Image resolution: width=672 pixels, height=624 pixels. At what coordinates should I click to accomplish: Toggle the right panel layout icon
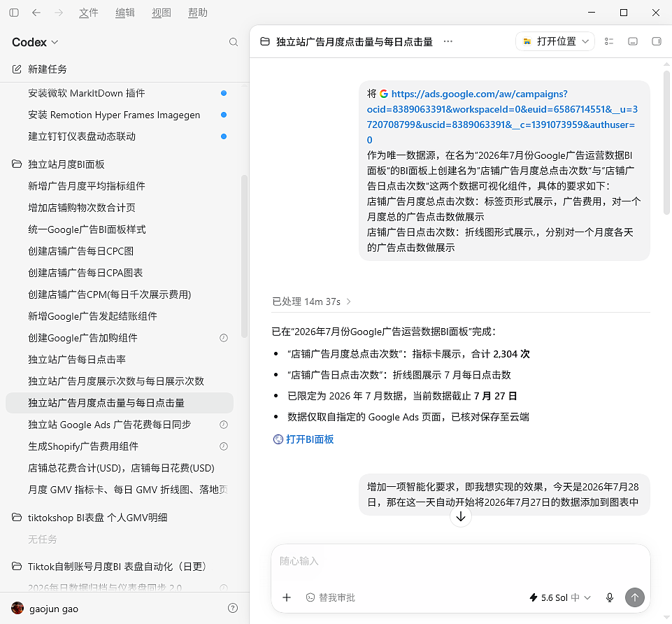[x=656, y=41]
